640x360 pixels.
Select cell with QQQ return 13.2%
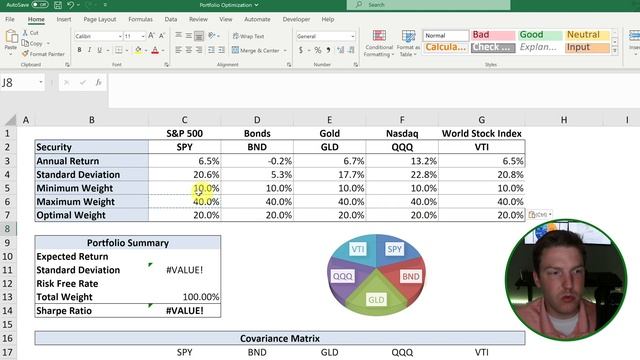[402, 161]
